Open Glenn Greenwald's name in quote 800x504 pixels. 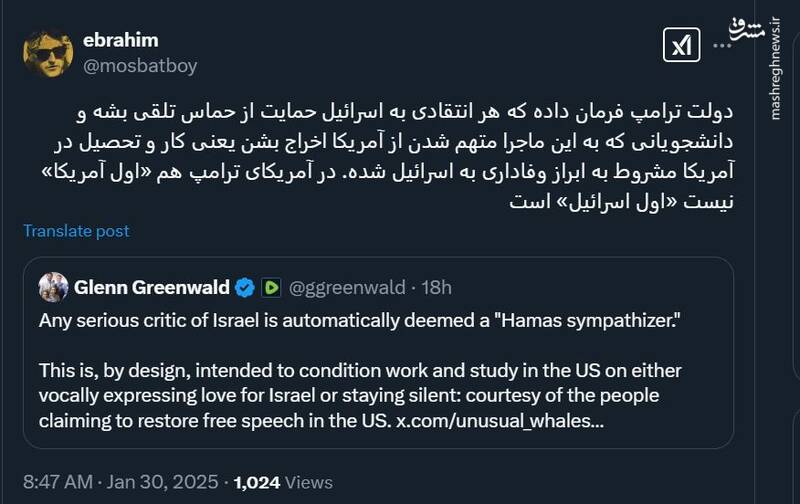pos(152,288)
